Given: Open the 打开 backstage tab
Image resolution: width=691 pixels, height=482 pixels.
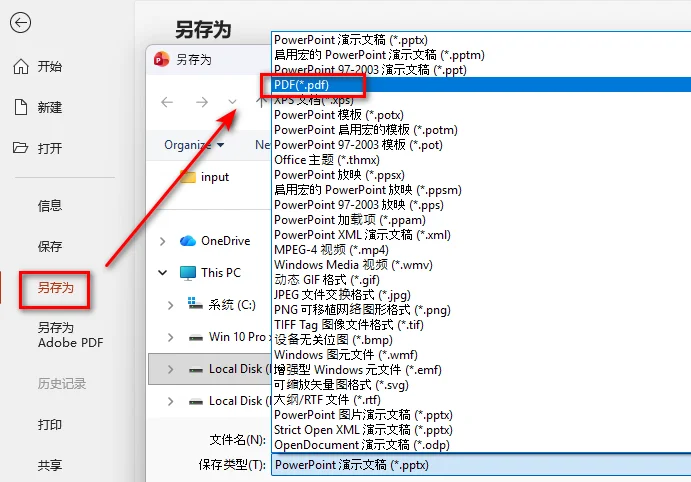Looking at the screenshot, I should coord(49,148).
